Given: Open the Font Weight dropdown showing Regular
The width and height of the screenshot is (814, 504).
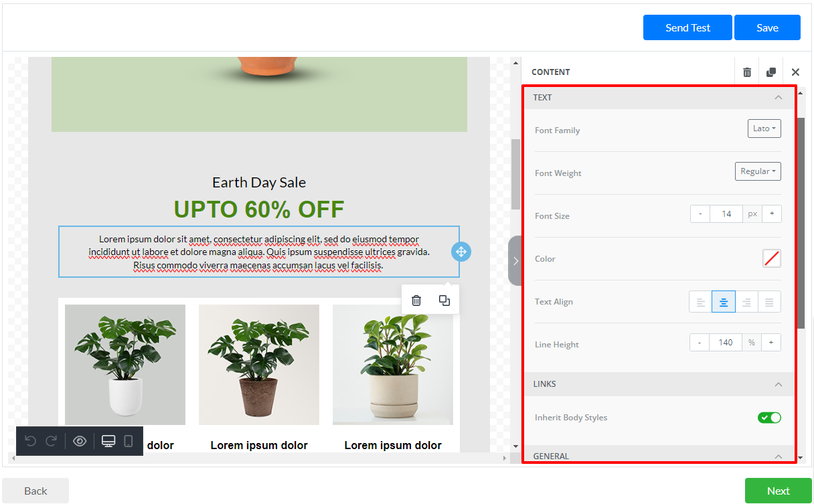Looking at the screenshot, I should [758, 171].
